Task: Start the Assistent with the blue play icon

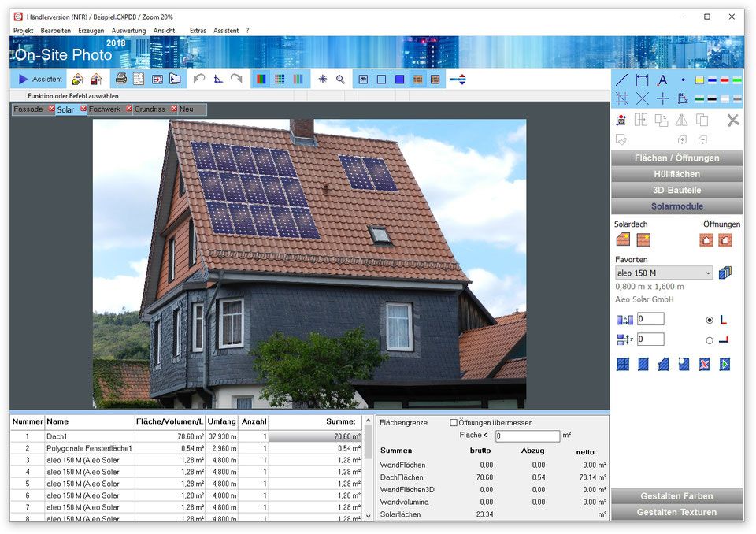Action: [22, 79]
